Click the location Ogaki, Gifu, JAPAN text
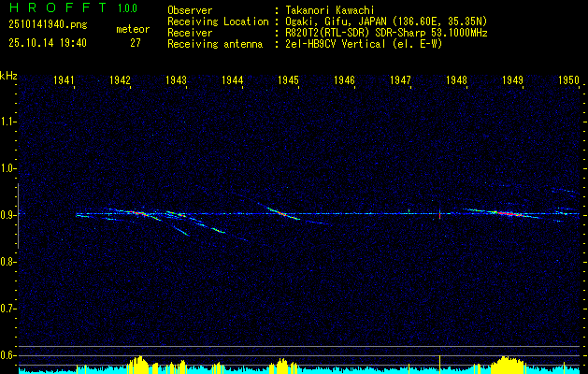This screenshot has height=374, width=588. coord(386,22)
